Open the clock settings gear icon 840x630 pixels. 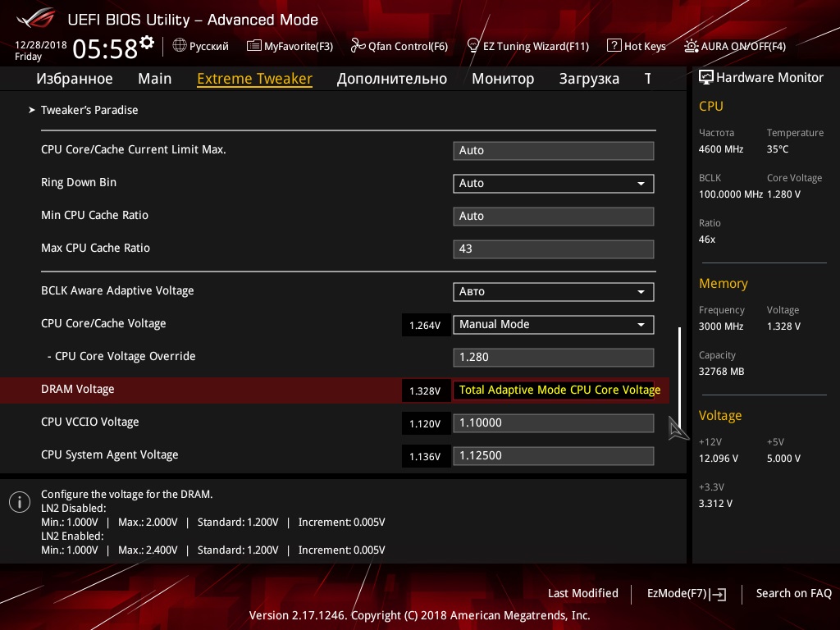[x=147, y=43]
